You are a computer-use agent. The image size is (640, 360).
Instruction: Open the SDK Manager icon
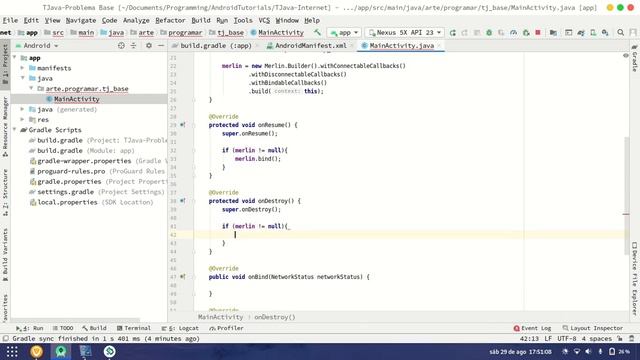pyautogui.click(x=605, y=33)
